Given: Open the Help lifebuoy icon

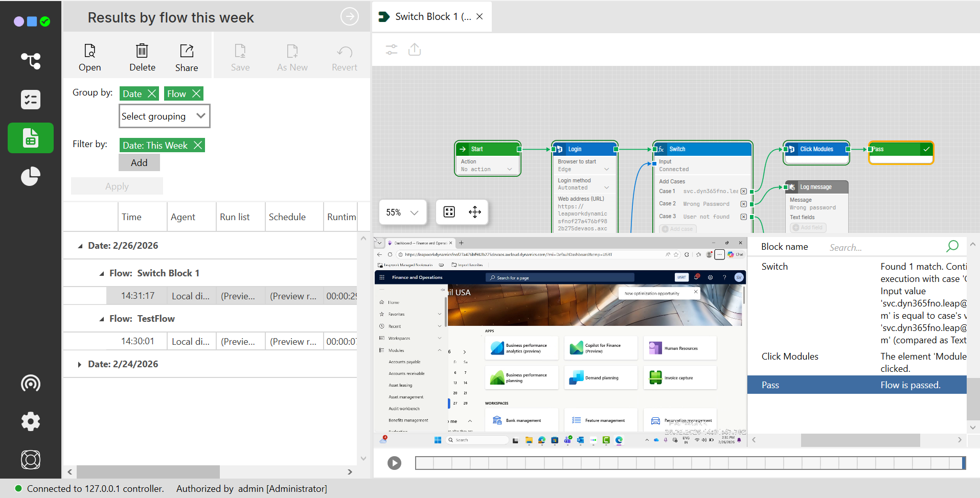Looking at the screenshot, I should click(31, 460).
